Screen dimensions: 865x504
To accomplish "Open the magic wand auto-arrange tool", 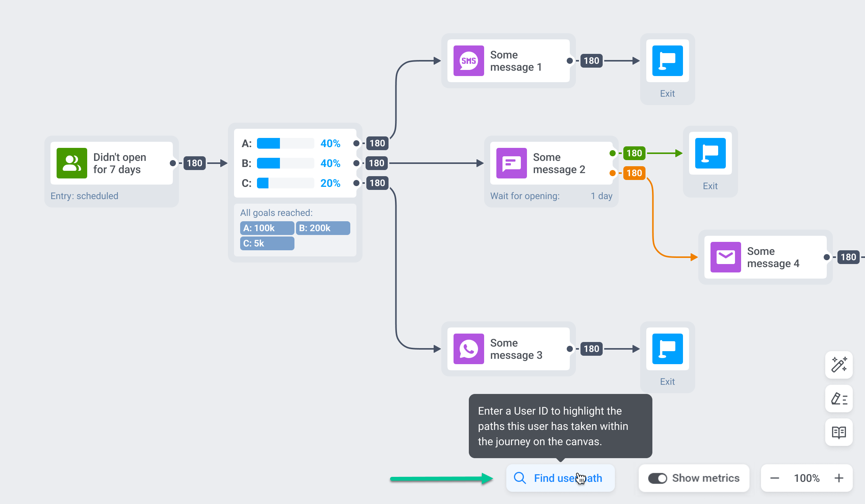I will click(839, 365).
